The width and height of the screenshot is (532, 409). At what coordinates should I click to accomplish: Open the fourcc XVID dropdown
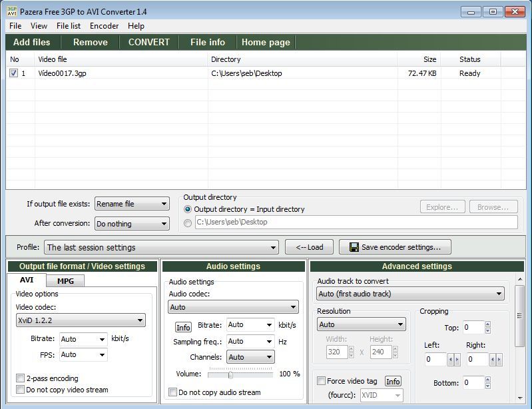tap(382, 396)
